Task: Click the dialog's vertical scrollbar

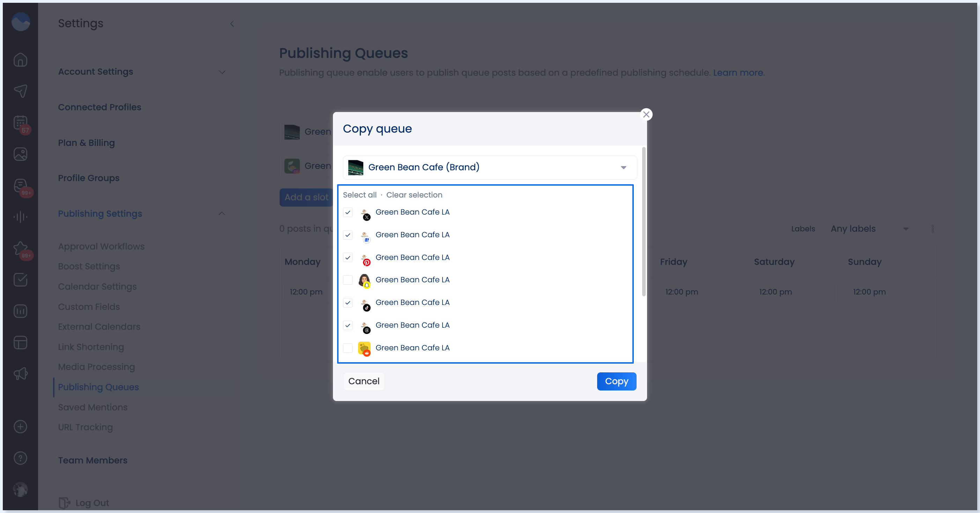Action: [x=644, y=221]
